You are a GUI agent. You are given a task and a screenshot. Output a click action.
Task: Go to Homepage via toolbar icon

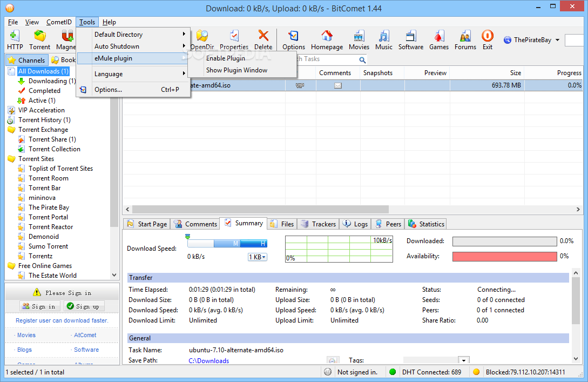(327, 40)
